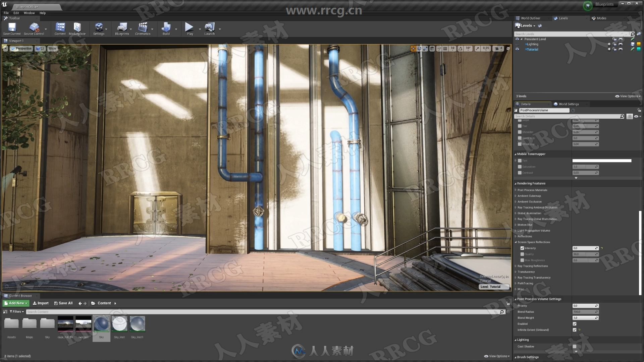Click Add New in Content Browser
Viewport: 644px width, 362px height.
click(x=15, y=303)
